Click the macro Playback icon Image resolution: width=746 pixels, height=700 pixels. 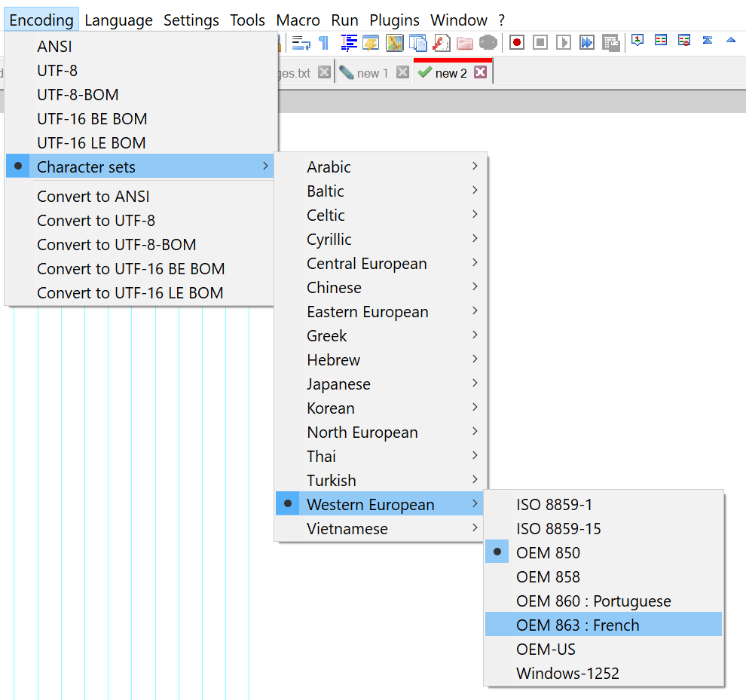coord(564,43)
